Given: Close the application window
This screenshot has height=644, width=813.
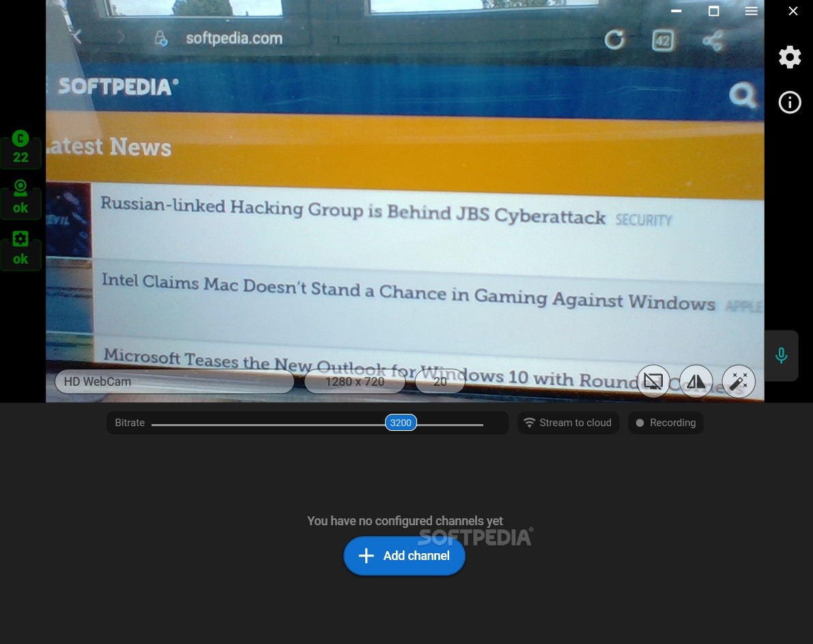Looking at the screenshot, I should coord(793,11).
